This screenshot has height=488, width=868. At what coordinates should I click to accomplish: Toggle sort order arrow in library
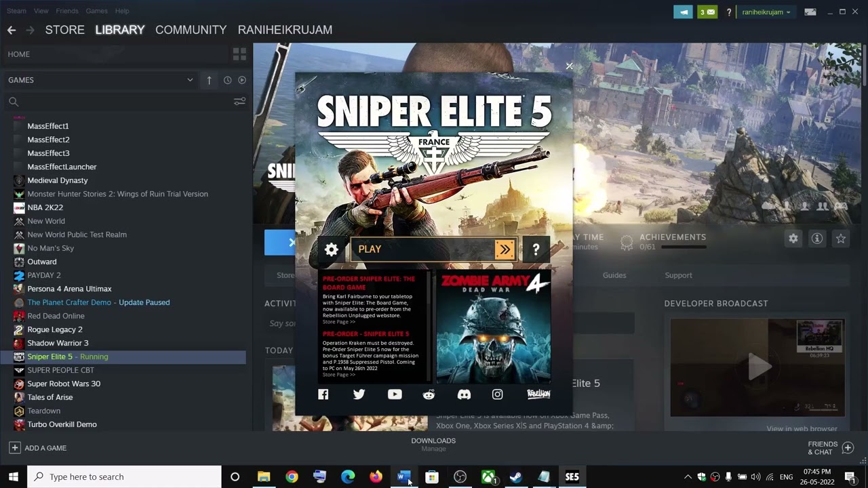[209, 80]
